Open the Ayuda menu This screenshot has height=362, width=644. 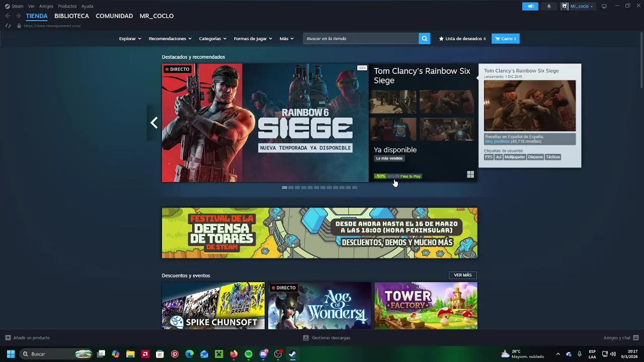coord(87,6)
